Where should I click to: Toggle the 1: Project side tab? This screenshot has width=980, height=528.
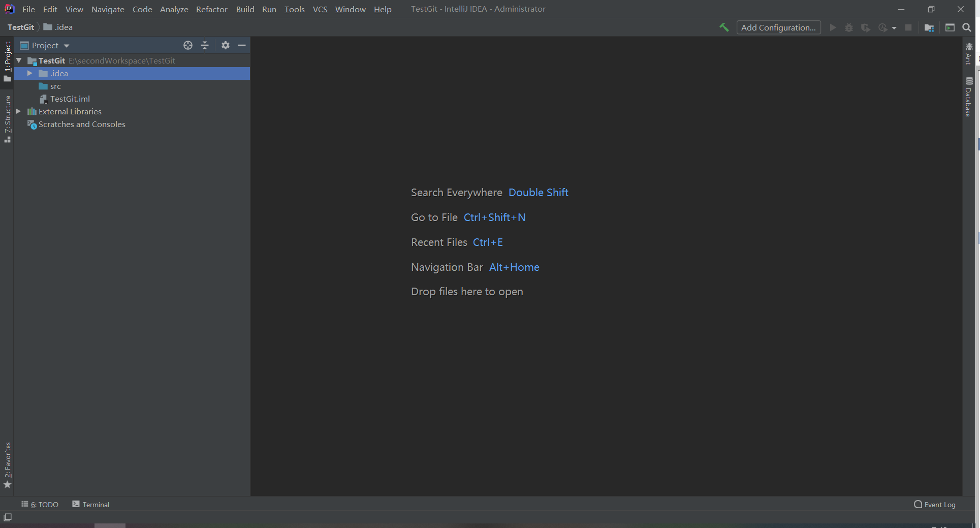coord(7,61)
